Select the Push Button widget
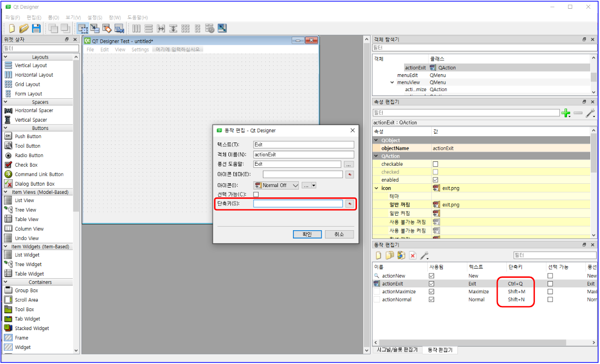The image size is (600, 364). click(28, 137)
